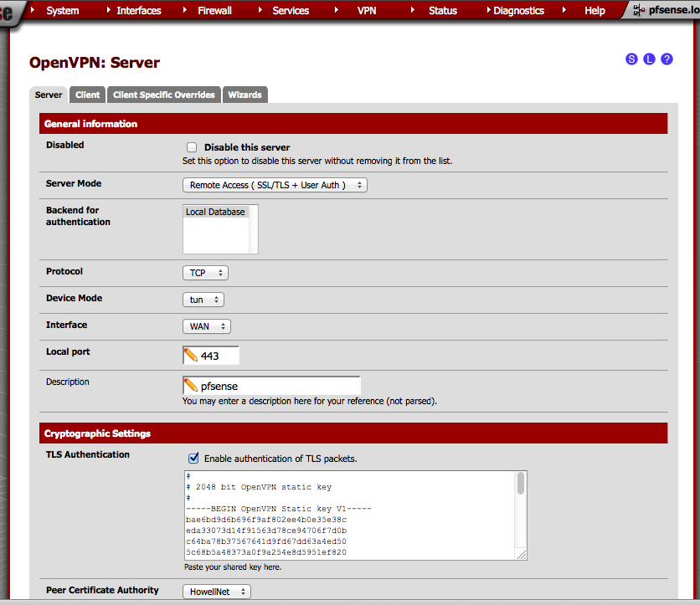Click the blue S status icon

[x=631, y=59]
